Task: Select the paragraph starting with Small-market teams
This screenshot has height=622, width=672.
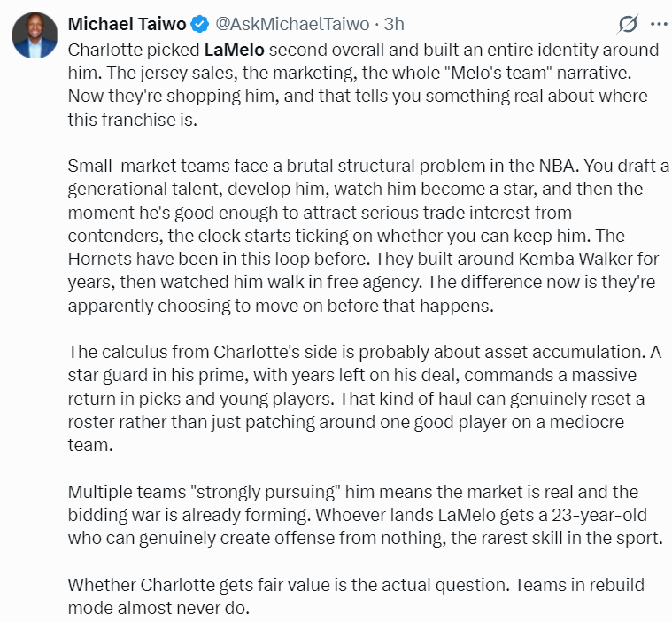Action: point(368,236)
